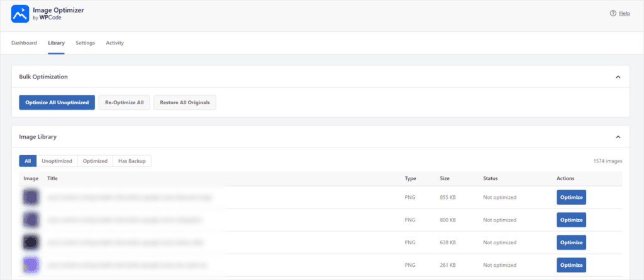Open thumbnail of the 261 KB image
The width and height of the screenshot is (644, 280).
[x=31, y=265]
